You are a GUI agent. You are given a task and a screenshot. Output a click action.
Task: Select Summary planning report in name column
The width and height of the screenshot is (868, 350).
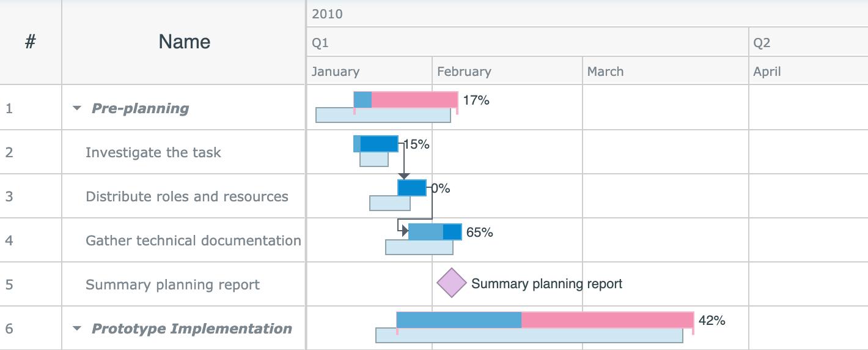tap(172, 285)
